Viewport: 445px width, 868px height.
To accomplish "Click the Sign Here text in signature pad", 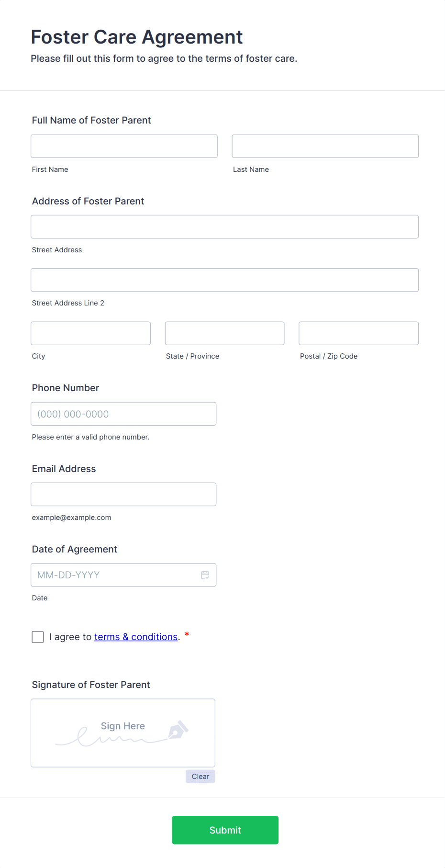I will [x=123, y=726].
